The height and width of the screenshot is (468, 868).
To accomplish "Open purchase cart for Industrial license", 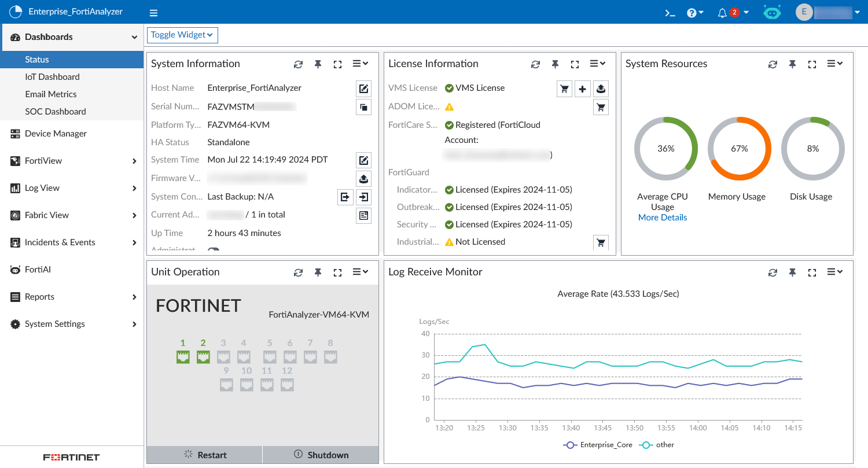I will tap(601, 242).
